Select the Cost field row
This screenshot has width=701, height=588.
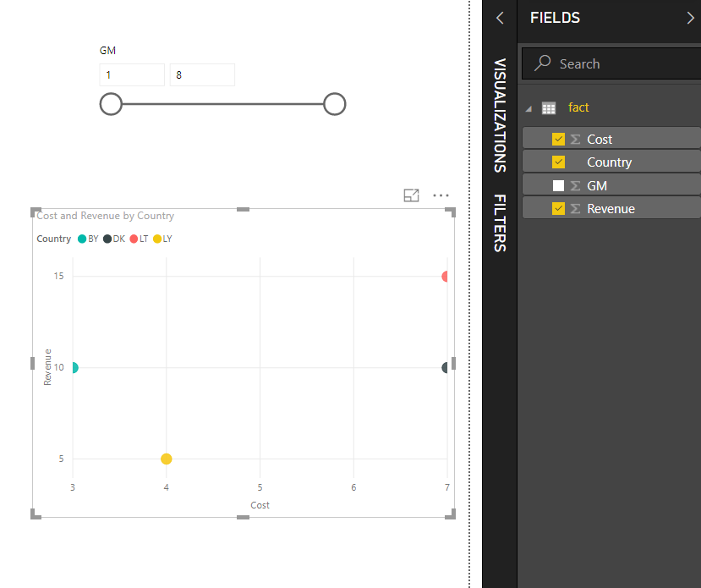(611, 139)
